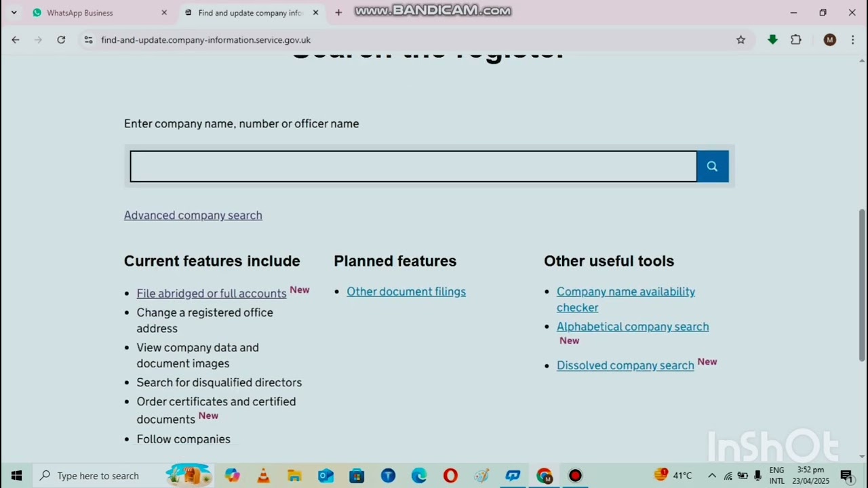
Task: Bookmark this page with the star icon
Action: click(x=741, y=40)
